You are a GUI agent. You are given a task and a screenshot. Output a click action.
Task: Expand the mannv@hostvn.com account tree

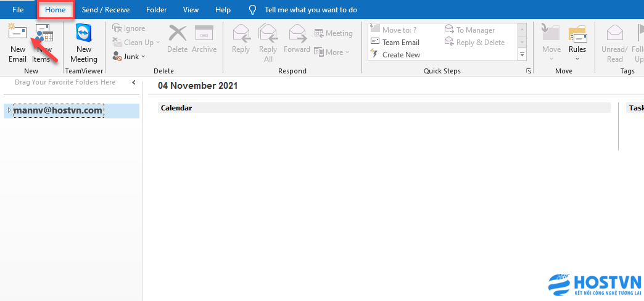click(9, 110)
